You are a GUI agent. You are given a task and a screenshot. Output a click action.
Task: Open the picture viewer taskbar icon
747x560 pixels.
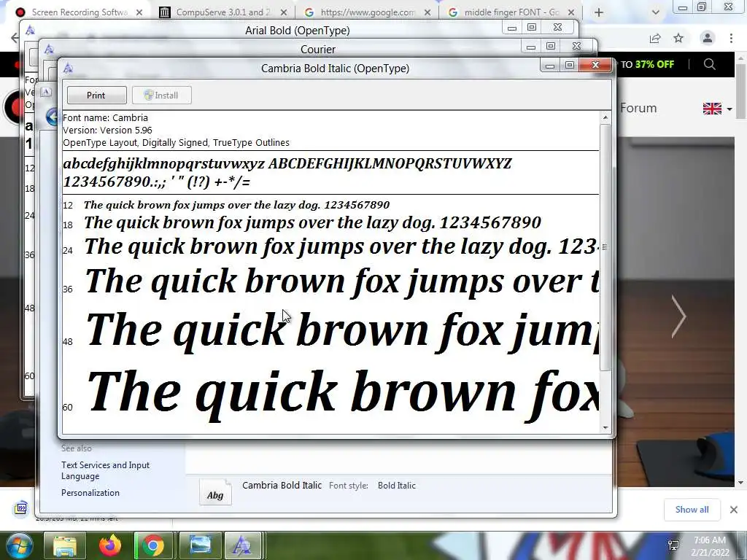coord(200,545)
